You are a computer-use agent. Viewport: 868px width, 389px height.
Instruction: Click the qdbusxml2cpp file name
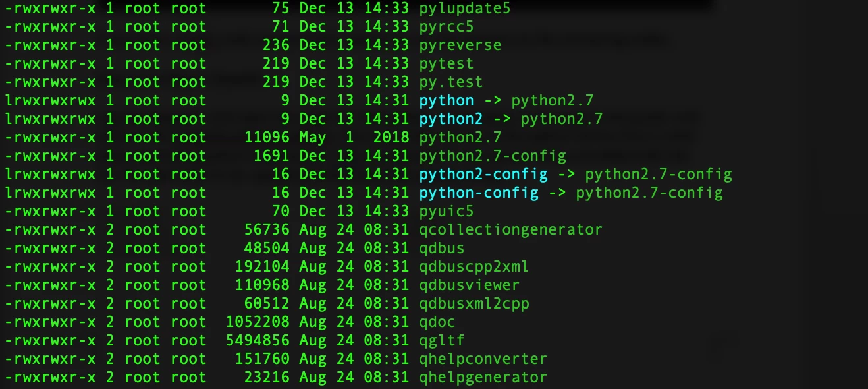coord(474,304)
